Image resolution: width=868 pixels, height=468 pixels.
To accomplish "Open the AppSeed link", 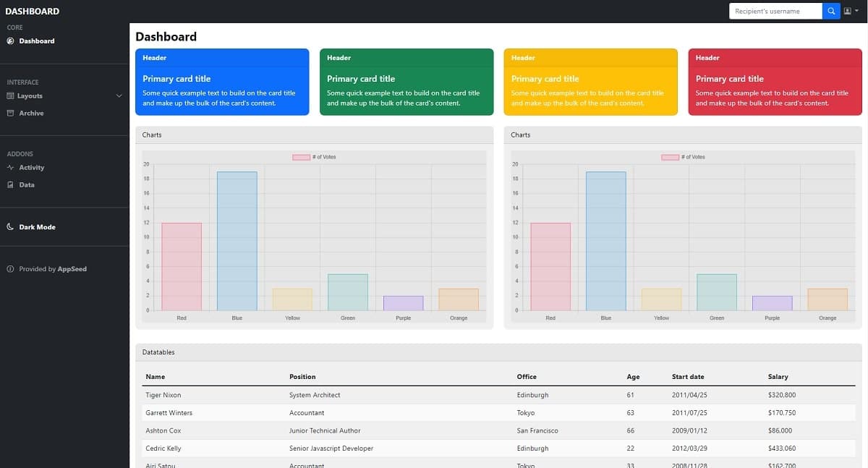I will tap(72, 269).
